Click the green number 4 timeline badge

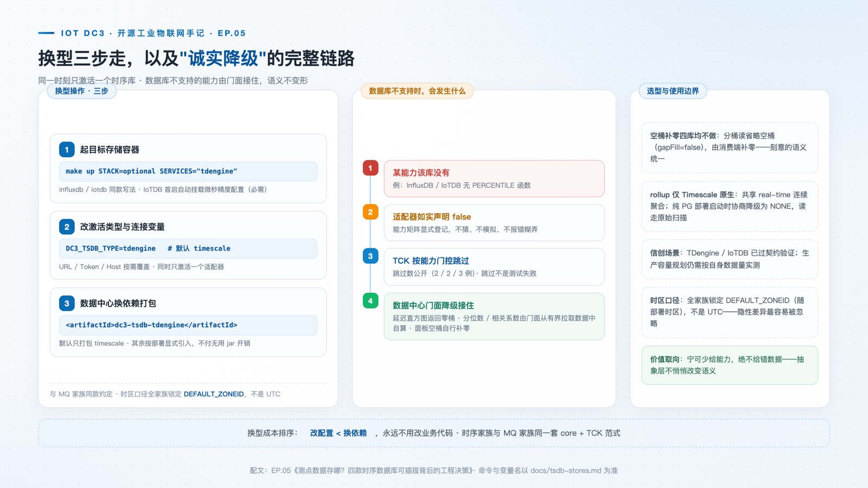(371, 300)
